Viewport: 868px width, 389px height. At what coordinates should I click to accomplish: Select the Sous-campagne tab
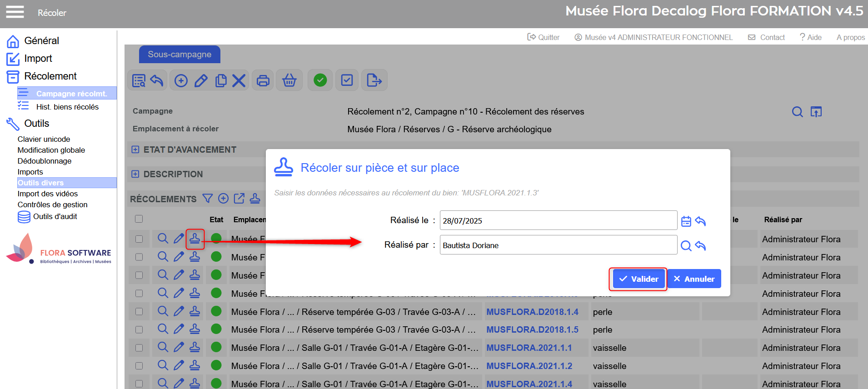(x=180, y=55)
